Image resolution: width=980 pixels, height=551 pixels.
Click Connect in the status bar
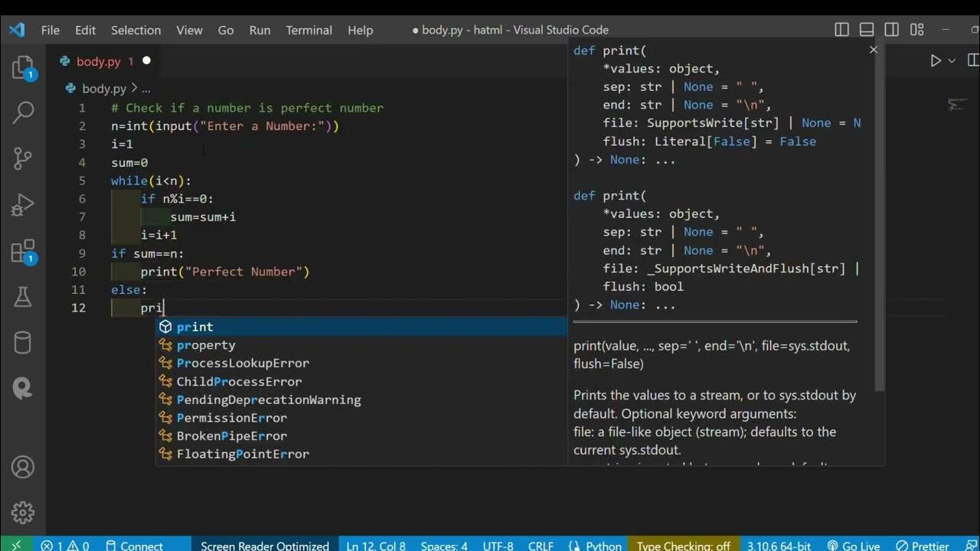pyautogui.click(x=133, y=546)
